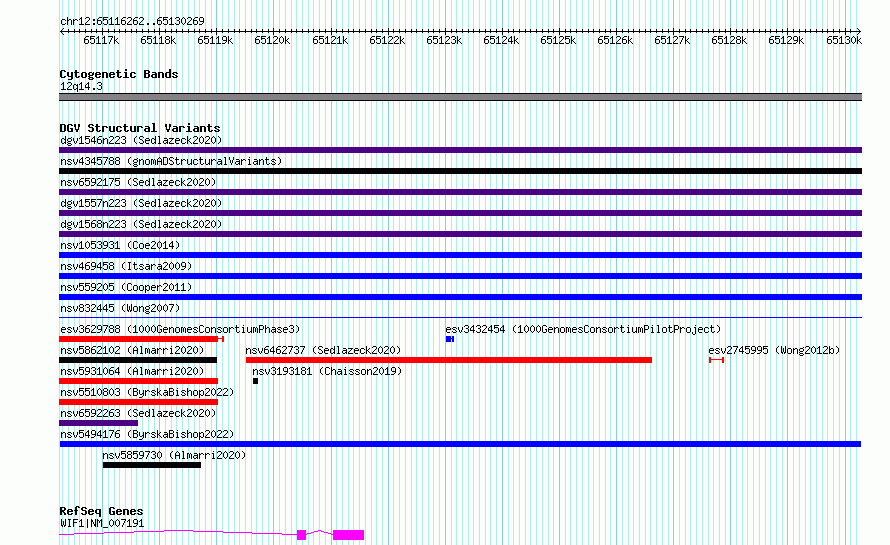This screenshot has width=890, height=545.
Task: Click the dgv1557n223 (Sedlazeck2020) label
Action: click(141, 203)
